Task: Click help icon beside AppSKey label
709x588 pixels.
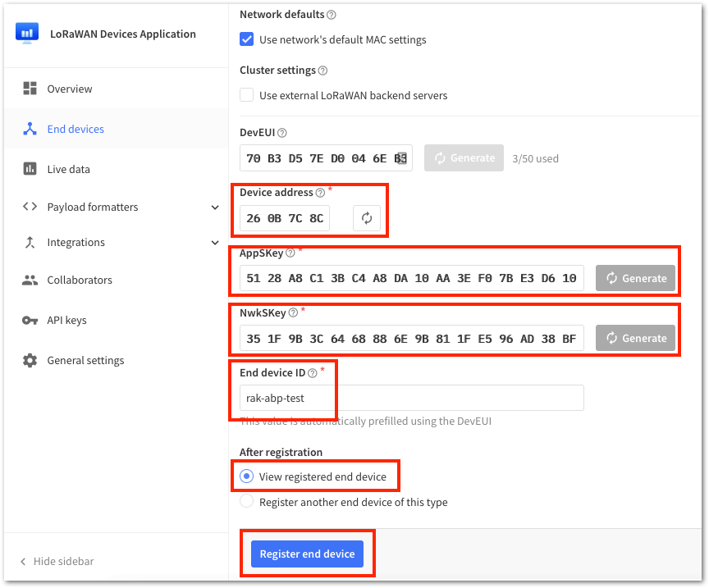Action: (x=290, y=253)
